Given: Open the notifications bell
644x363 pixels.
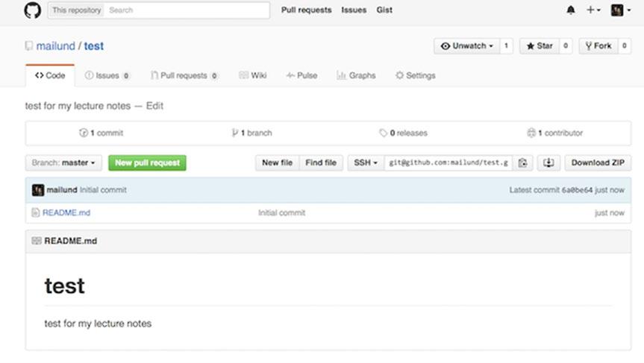Looking at the screenshot, I should click(570, 10).
